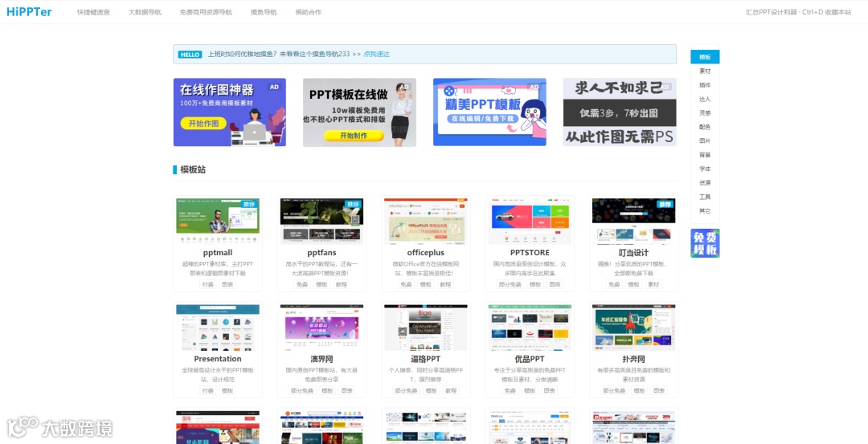The width and height of the screenshot is (868, 444).
Task: Open the 叮当设计 site thumbnail
Action: coord(634,221)
